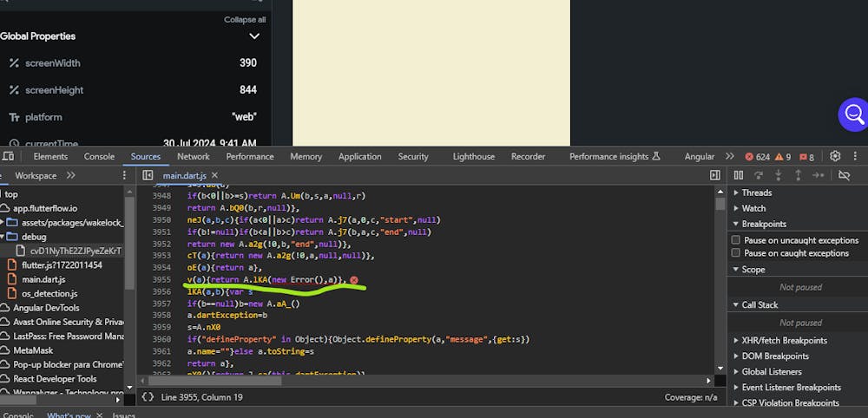Select flutter.js file in navigator
This screenshot has width=868, height=418.
[x=62, y=265]
